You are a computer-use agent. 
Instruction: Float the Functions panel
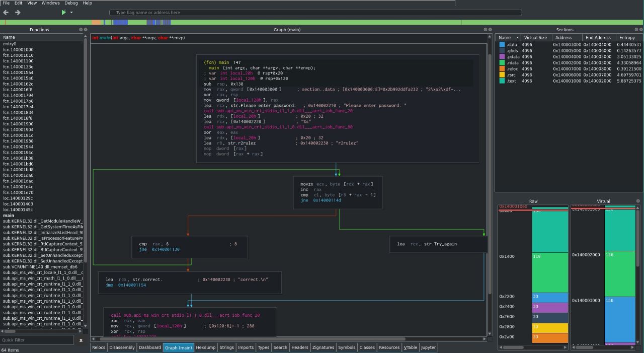[x=80, y=30]
